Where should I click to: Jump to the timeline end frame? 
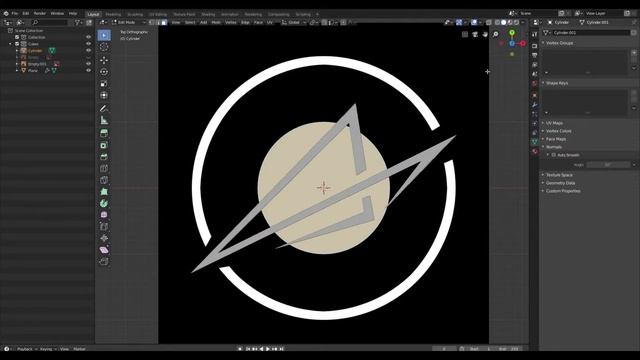point(281,349)
